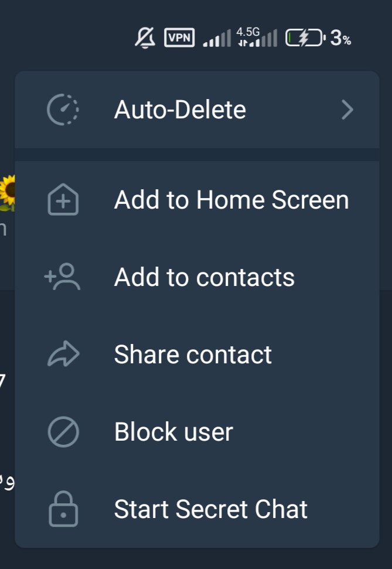Select Share contact menu item
The width and height of the screenshot is (392, 569).
click(x=193, y=355)
